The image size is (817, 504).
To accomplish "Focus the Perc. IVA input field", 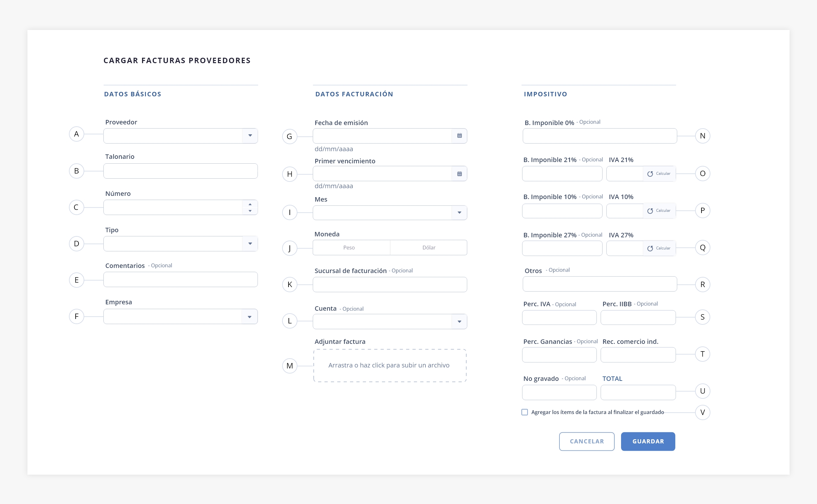I will point(559,317).
